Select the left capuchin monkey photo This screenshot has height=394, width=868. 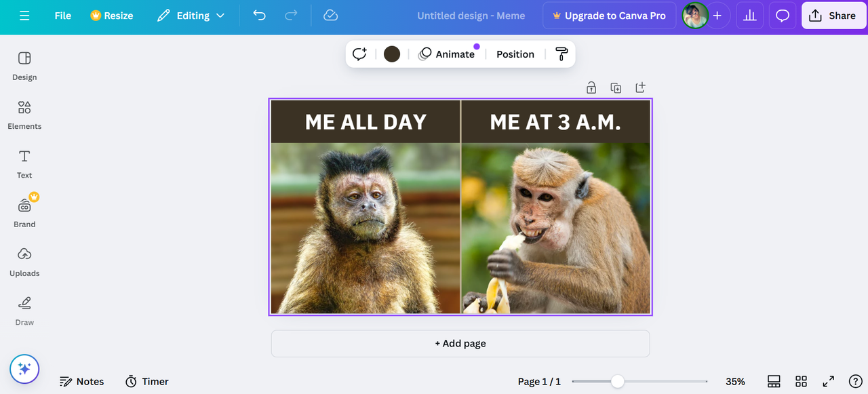coord(366,228)
